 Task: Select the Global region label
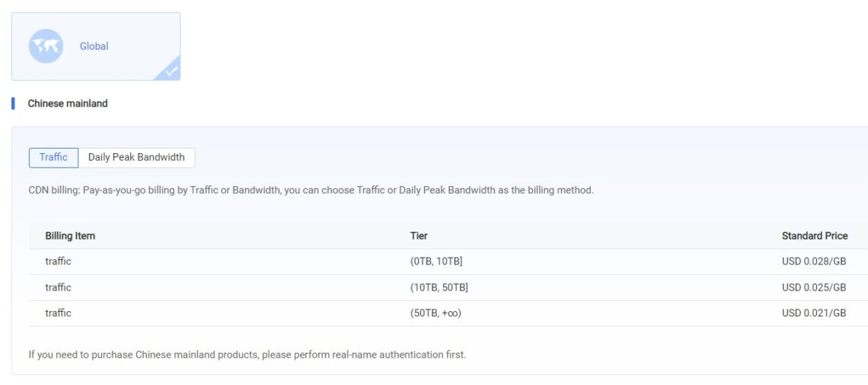[94, 47]
